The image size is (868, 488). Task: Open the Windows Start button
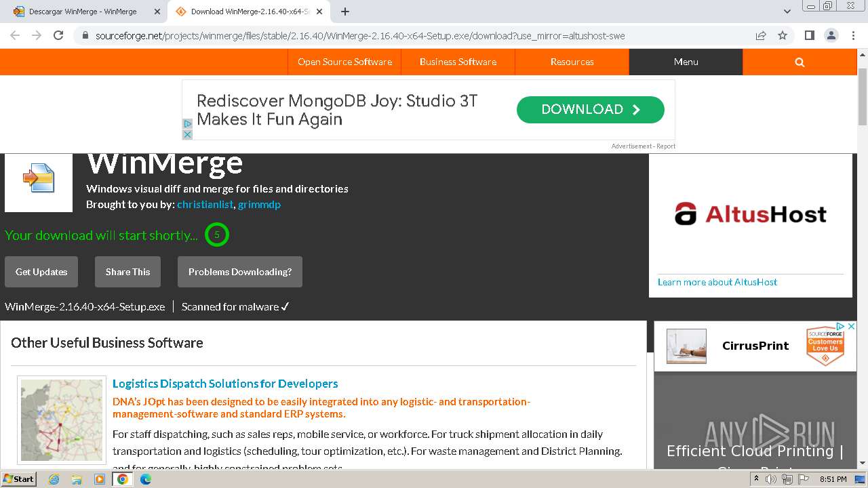point(19,479)
